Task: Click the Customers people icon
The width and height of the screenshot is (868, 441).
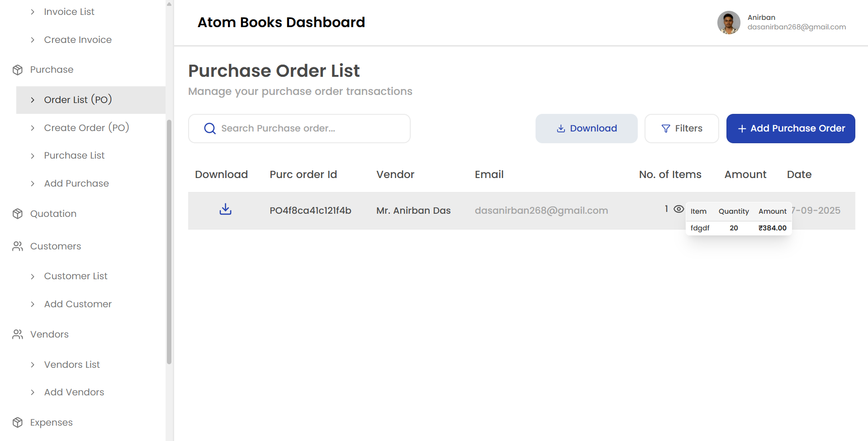Action: tap(18, 246)
